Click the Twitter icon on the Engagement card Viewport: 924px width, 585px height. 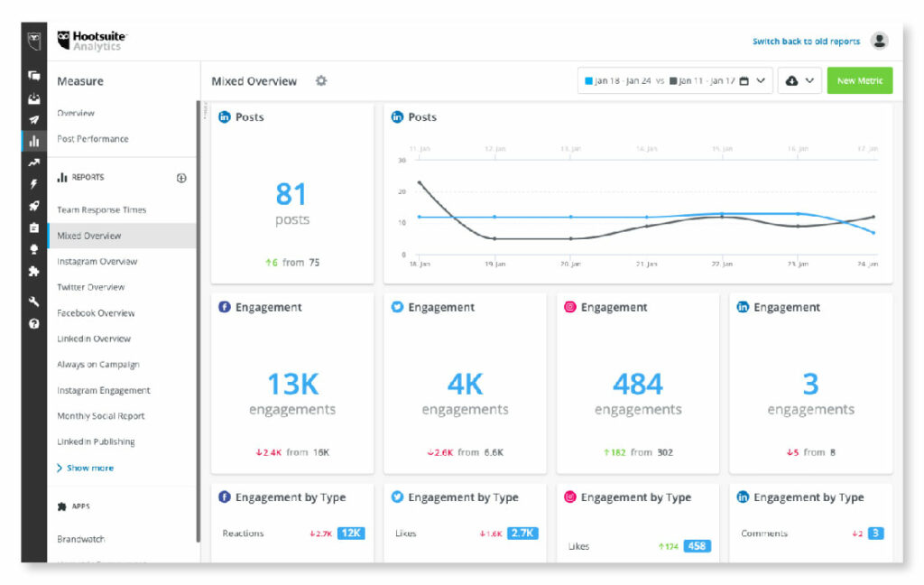397,307
